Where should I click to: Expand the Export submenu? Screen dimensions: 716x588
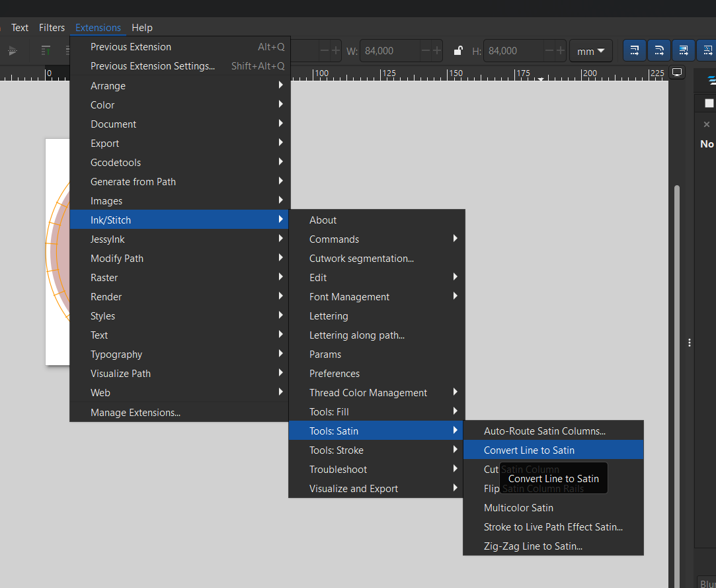(x=180, y=144)
